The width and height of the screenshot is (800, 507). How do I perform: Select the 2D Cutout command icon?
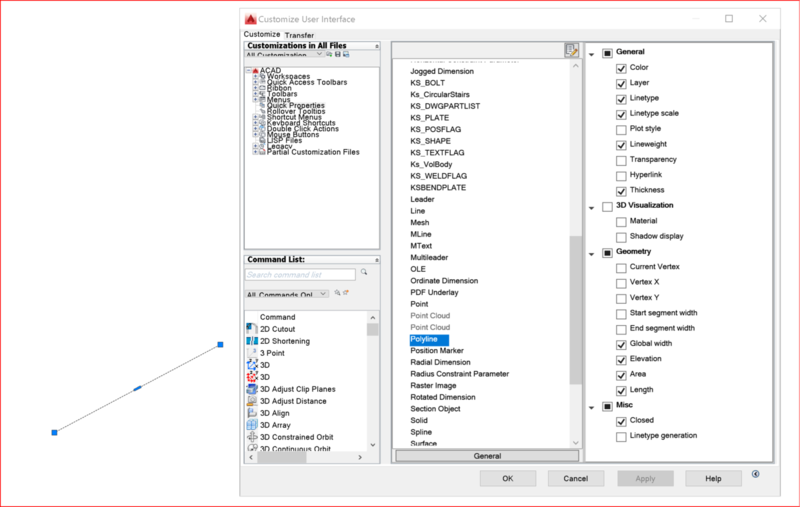point(252,329)
